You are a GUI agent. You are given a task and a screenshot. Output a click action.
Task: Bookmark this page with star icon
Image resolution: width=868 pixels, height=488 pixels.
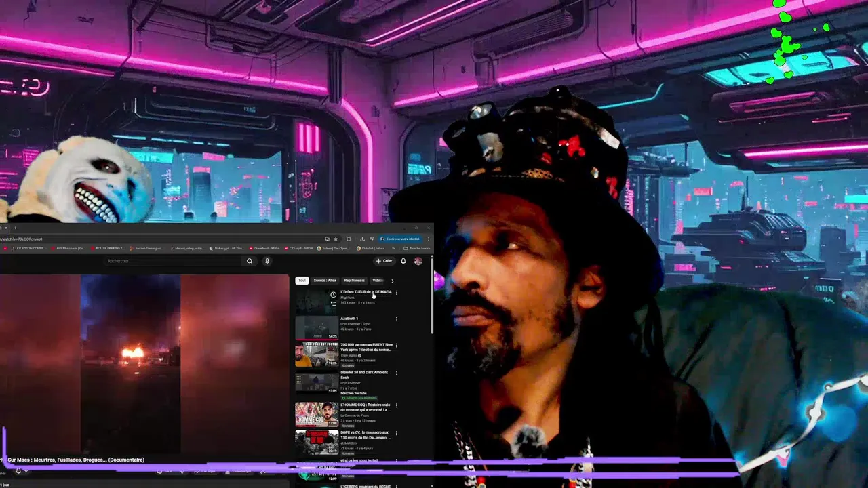(335, 239)
